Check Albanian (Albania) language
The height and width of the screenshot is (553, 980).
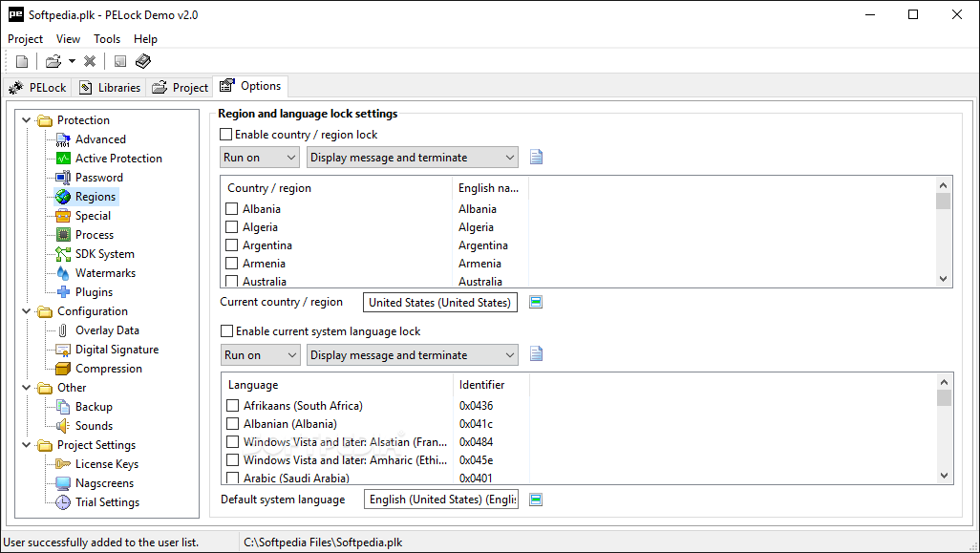(232, 424)
